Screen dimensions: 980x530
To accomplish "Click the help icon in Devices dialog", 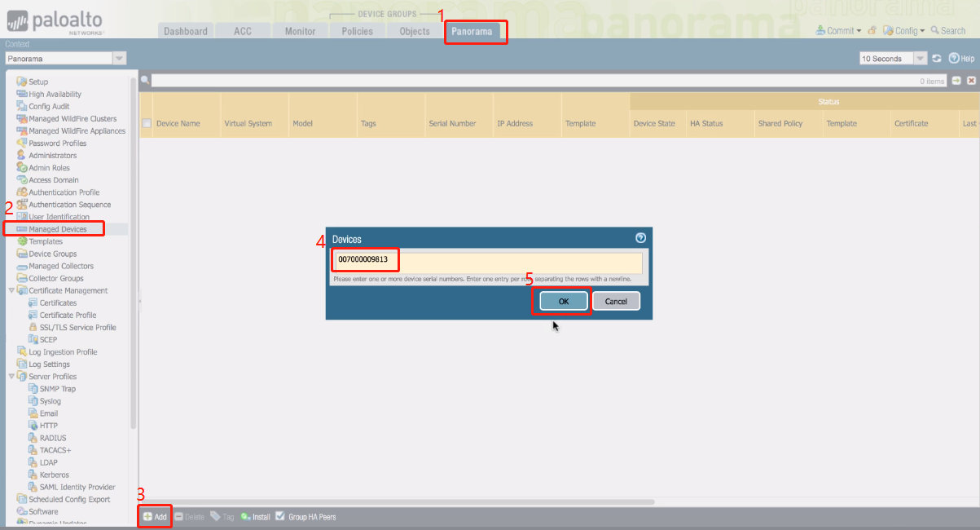I will (640, 238).
